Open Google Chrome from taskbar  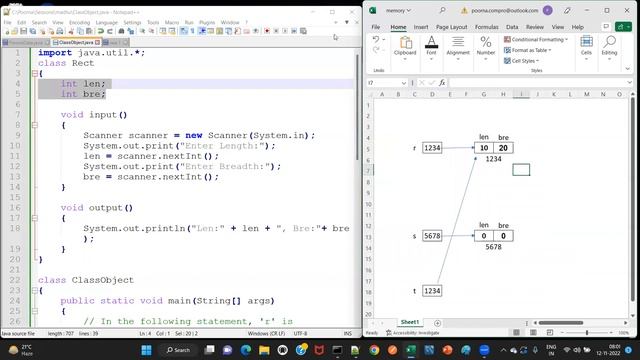coord(374,350)
